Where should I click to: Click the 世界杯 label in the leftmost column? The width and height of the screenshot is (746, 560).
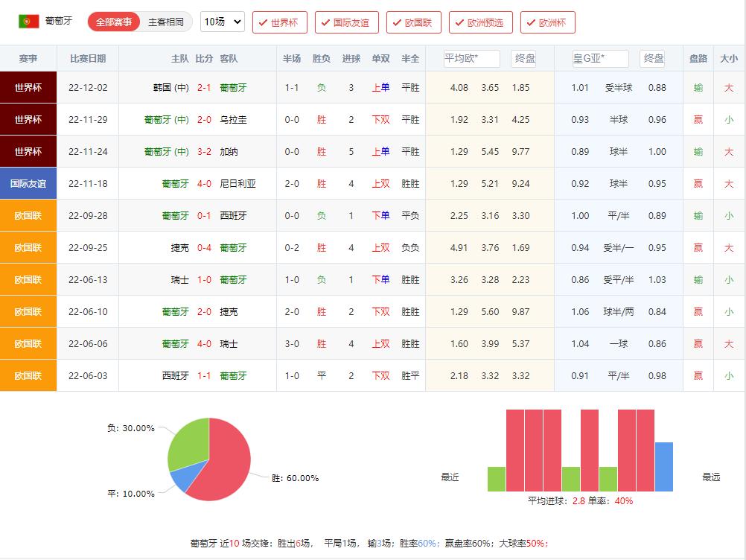(28, 87)
